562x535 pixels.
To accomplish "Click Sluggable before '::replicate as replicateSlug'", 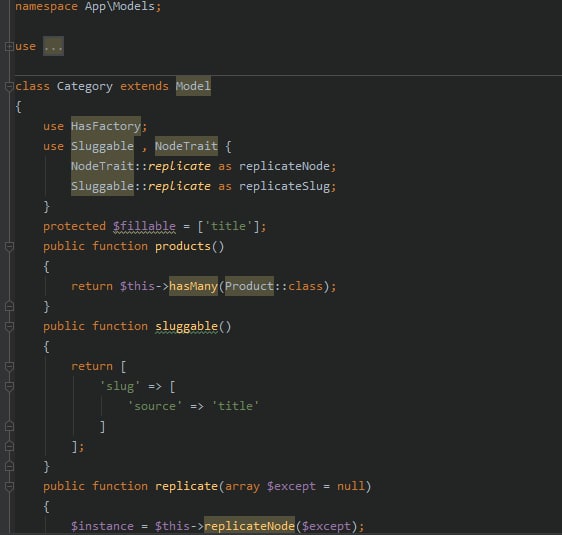I will [x=102, y=186].
